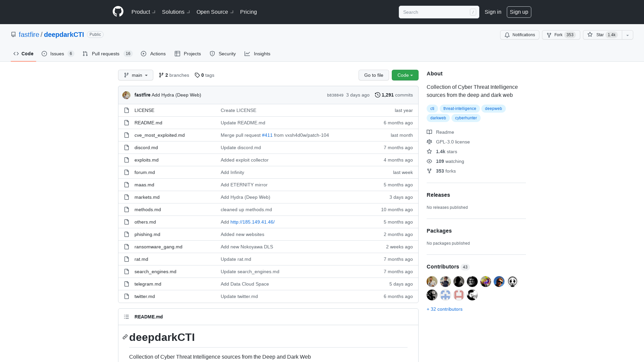
Task: Open the Insights tab
Action: (257, 54)
